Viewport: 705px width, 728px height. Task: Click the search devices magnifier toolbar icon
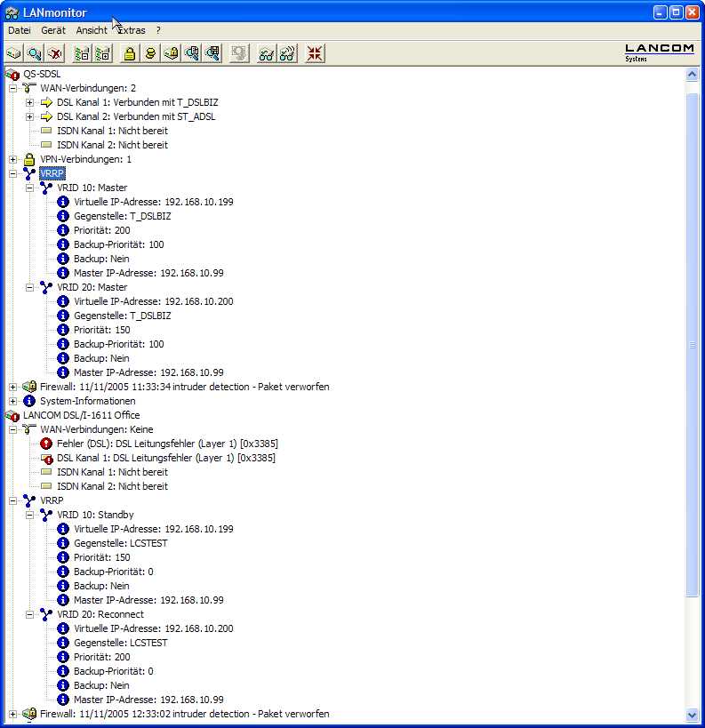click(35, 54)
